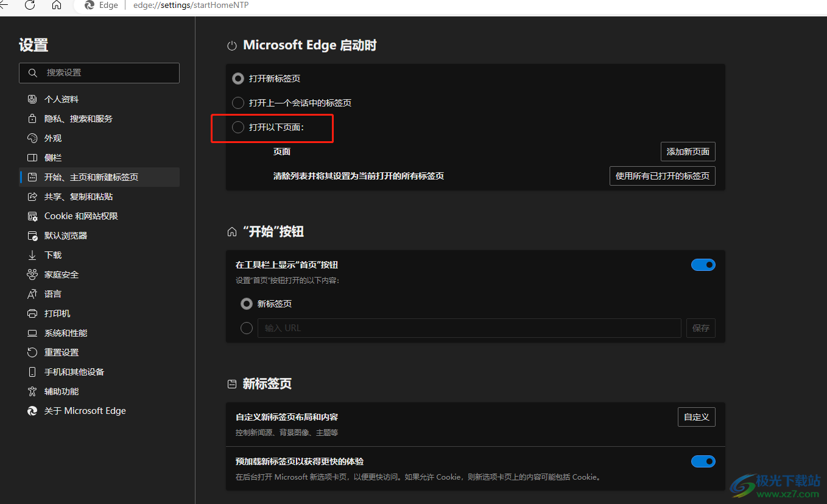Open 默认浏览器 settings
827x504 pixels.
99,236
